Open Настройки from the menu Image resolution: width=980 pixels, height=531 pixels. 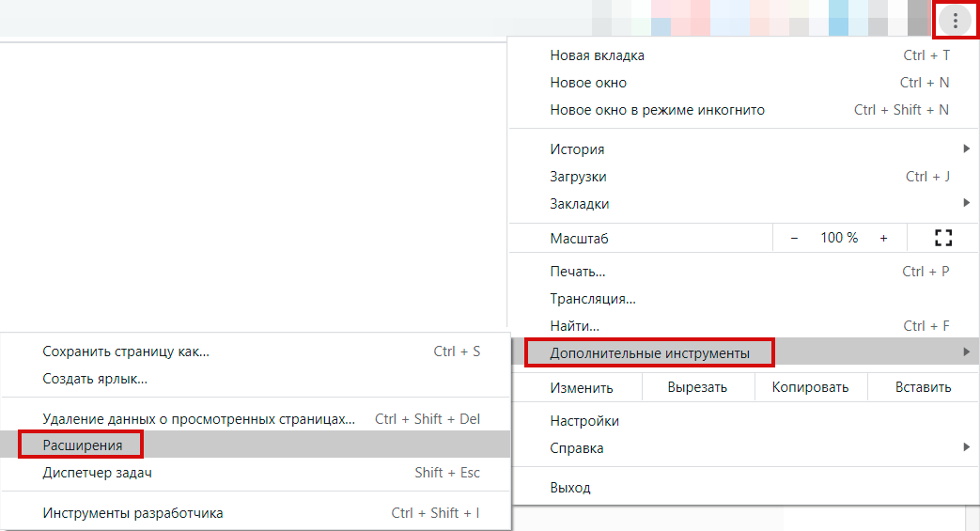click(744, 421)
